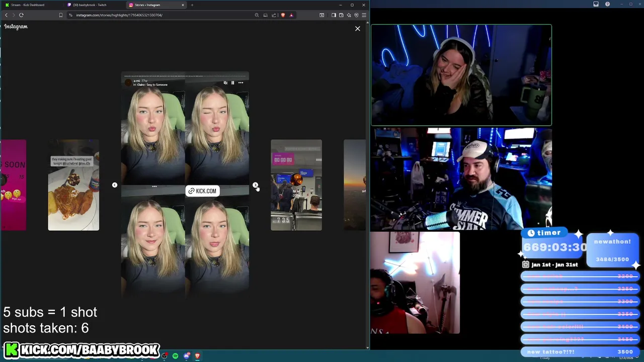Unmute the story audio
Screen dimensions: 644x362
click(225, 82)
